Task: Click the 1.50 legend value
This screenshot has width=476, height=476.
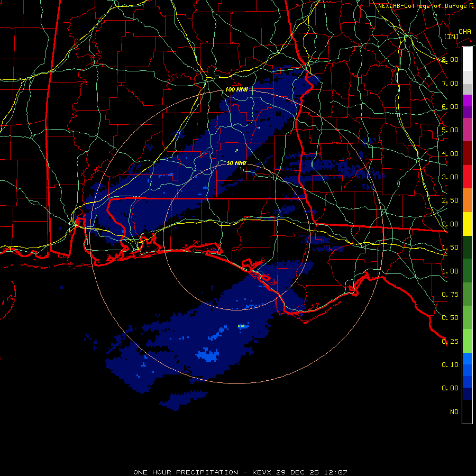Action: 450,248
